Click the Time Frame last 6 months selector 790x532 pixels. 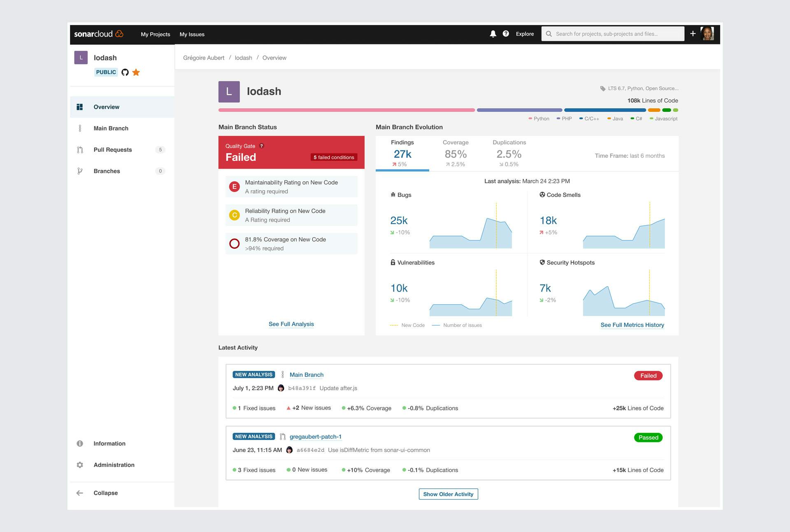click(630, 156)
